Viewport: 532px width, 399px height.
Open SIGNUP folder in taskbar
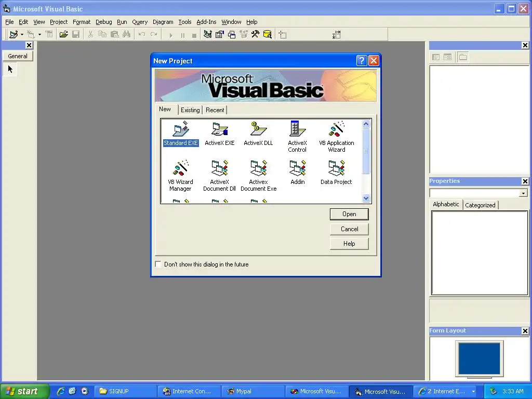pyautogui.click(x=125, y=392)
